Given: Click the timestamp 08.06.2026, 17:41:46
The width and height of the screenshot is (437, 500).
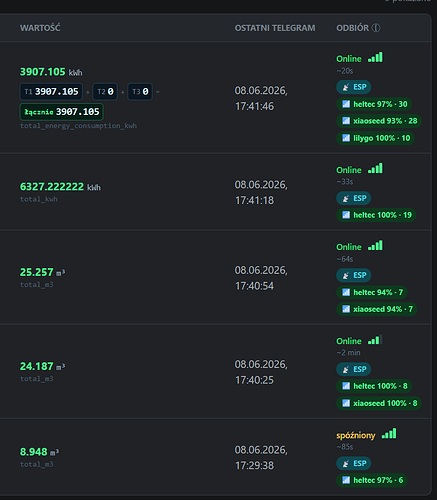Looking at the screenshot, I should point(261,98).
